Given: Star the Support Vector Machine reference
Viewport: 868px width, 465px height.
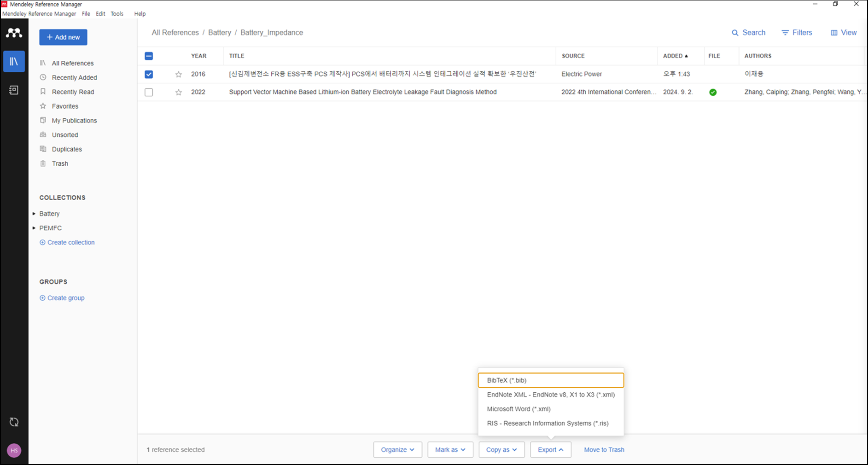Looking at the screenshot, I should pos(179,92).
